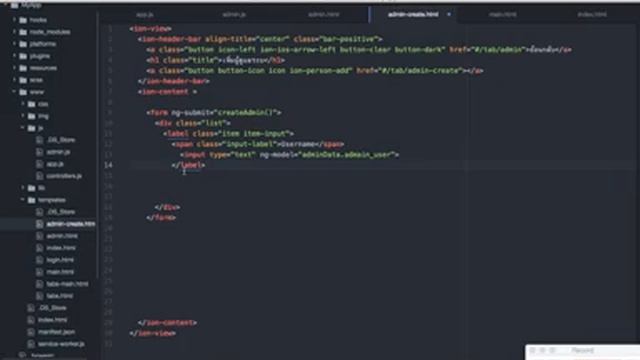Click the unsaved dot on admin-create.html tab
This screenshot has height=360, width=640.
tap(449, 15)
